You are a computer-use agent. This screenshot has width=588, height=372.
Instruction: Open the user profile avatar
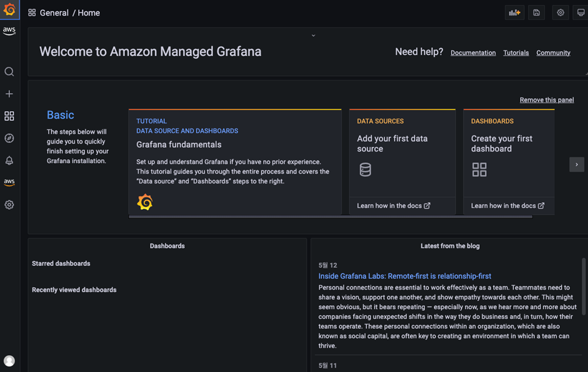[9, 361]
